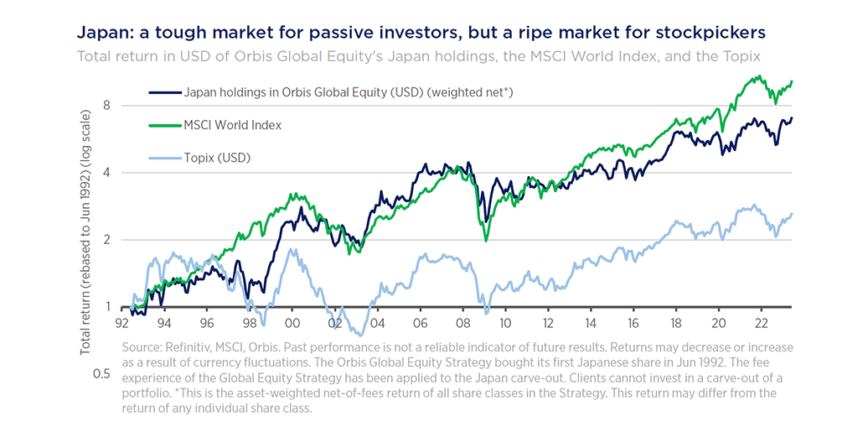Click the x-axis year label 00

[x=292, y=323]
